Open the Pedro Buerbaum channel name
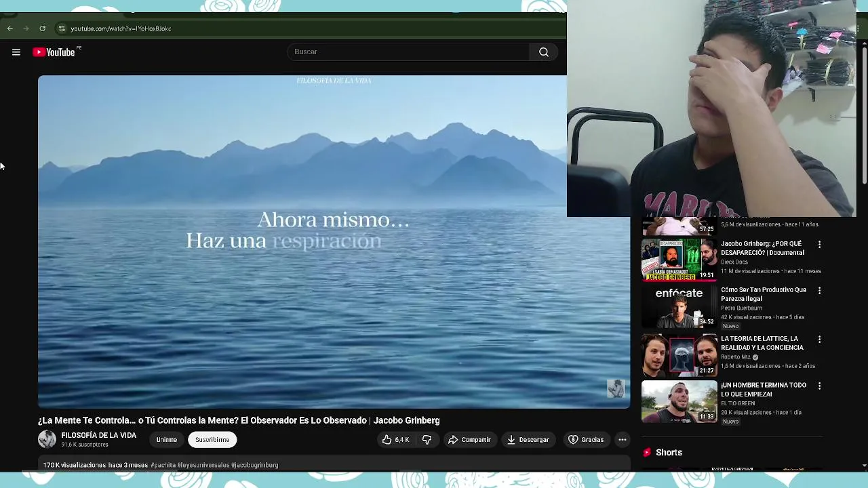This screenshot has height=488, width=868. coord(741,308)
